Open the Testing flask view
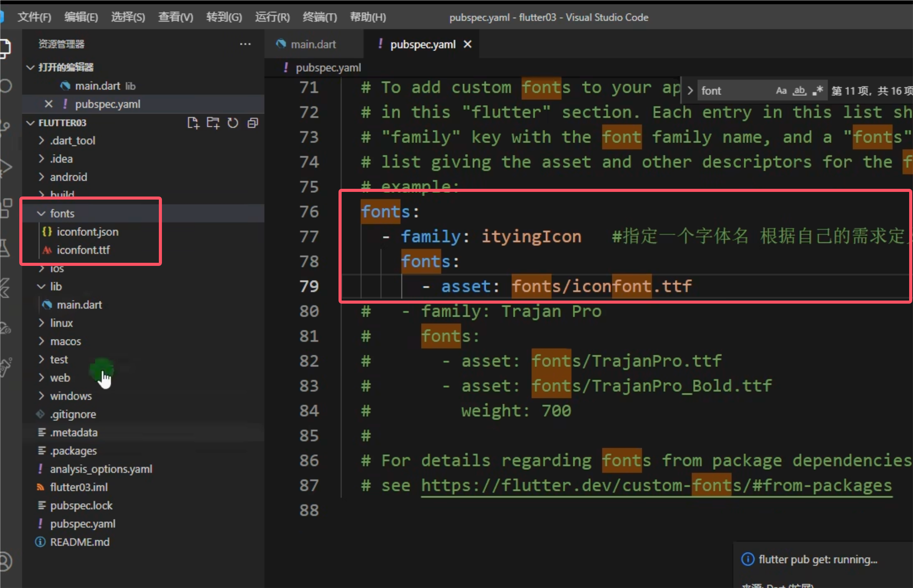Screen dimensions: 913x588 (x=5, y=248)
